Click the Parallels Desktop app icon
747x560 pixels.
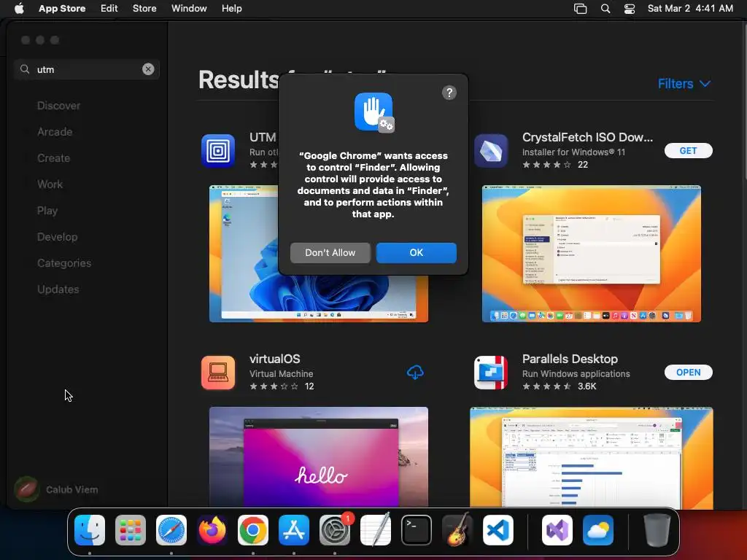coord(491,373)
